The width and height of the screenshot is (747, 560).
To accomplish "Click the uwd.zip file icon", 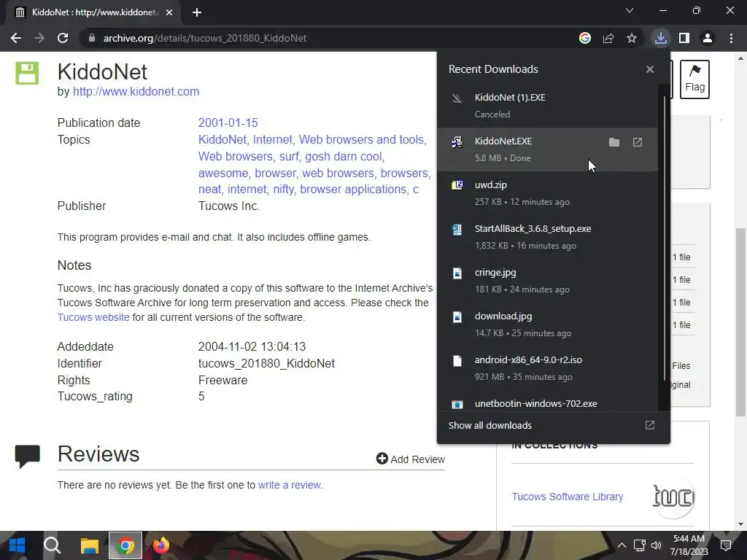I will (x=457, y=185).
